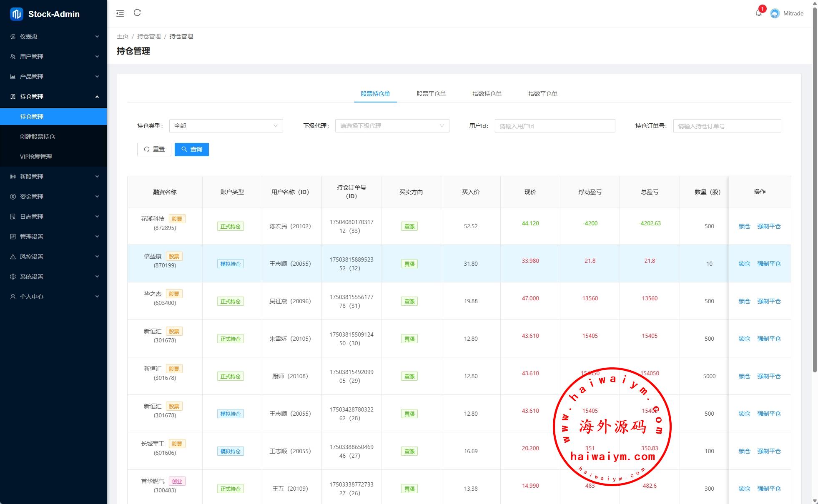The image size is (818, 504).
Task: Click the sidebar collapse menu icon
Action: [120, 13]
